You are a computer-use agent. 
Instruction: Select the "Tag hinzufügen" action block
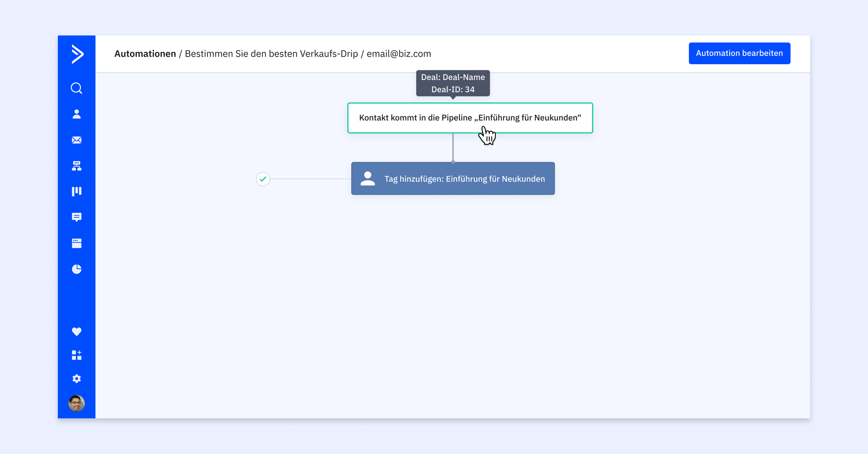(453, 179)
